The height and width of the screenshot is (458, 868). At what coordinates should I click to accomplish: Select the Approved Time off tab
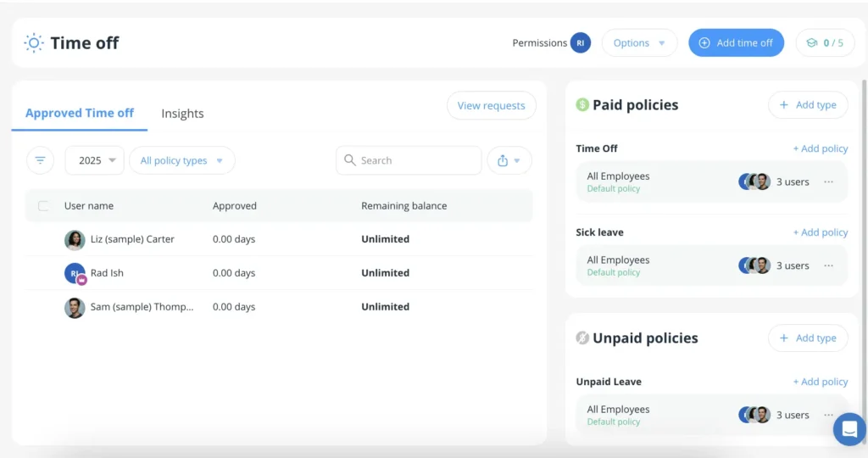click(80, 113)
